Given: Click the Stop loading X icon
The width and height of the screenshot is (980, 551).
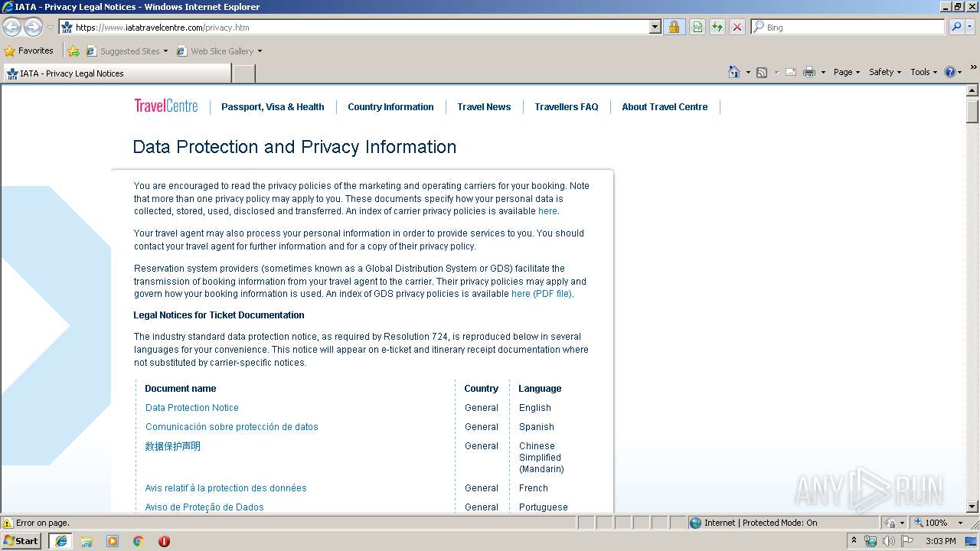Looking at the screenshot, I should (x=737, y=27).
